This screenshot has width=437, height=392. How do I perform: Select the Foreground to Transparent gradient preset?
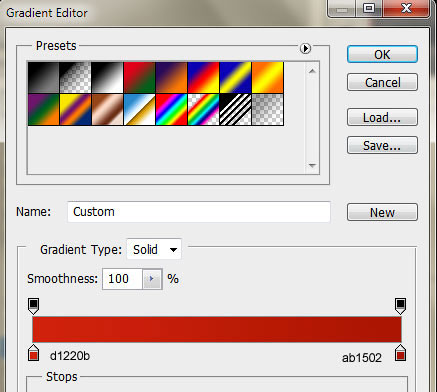[76, 77]
